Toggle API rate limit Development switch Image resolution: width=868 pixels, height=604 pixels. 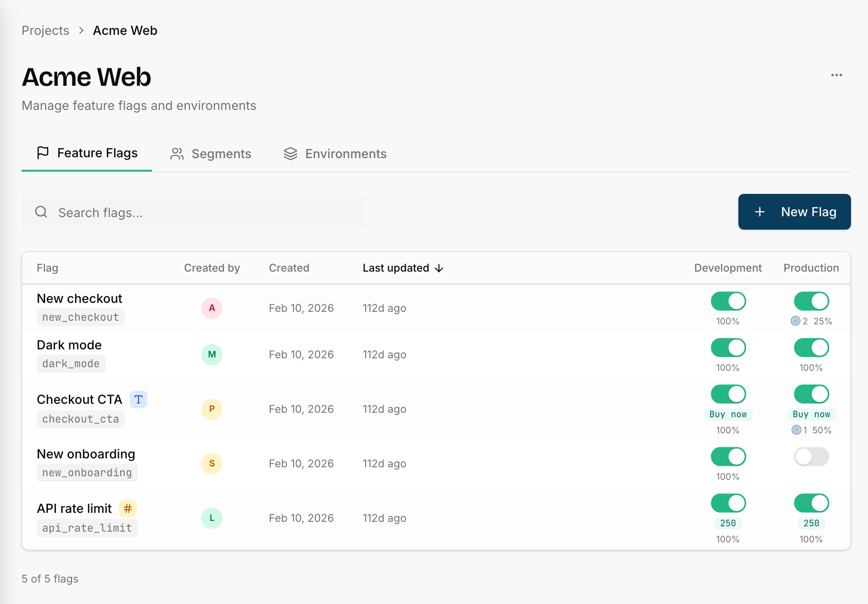[x=728, y=503]
